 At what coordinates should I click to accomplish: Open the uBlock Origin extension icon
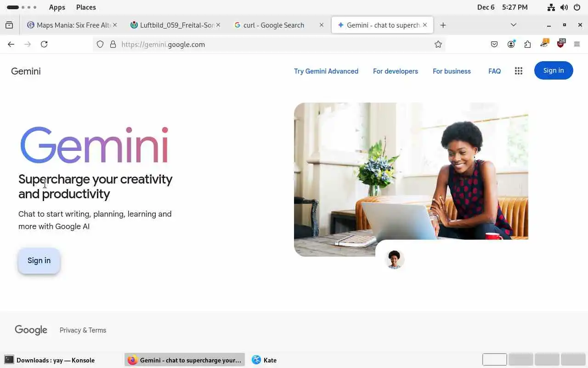(x=561, y=44)
